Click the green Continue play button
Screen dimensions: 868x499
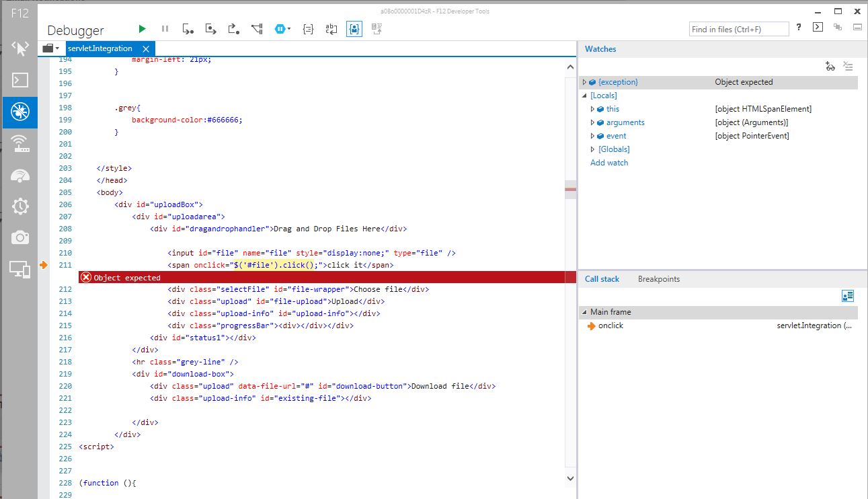coord(142,29)
